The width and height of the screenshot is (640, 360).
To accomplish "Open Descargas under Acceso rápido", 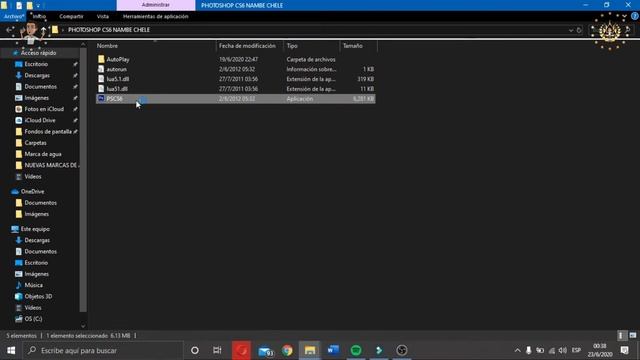I will [x=37, y=76].
